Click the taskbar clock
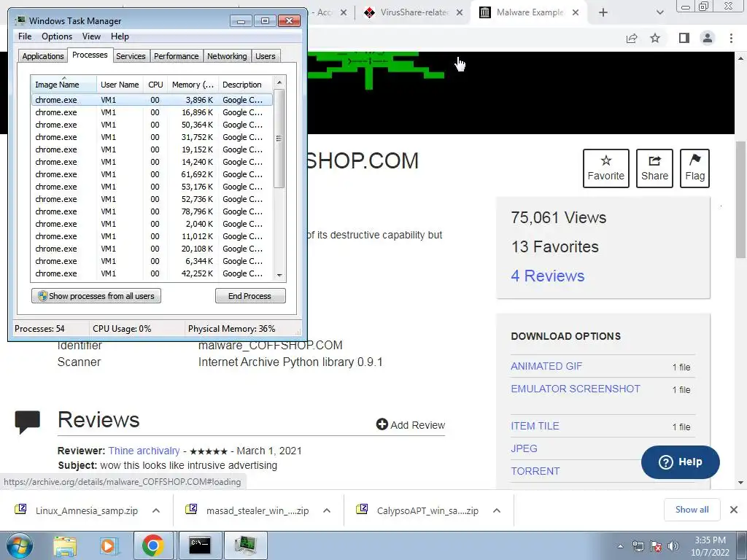 (x=710, y=546)
